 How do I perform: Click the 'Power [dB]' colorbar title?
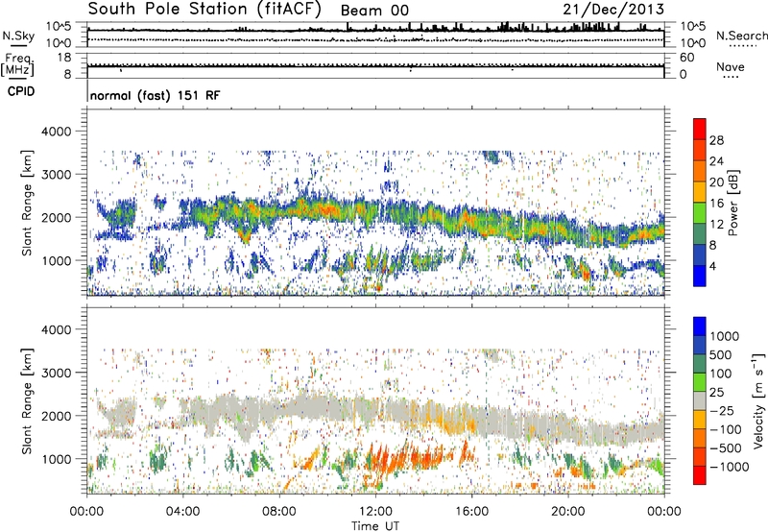[733, 203]
